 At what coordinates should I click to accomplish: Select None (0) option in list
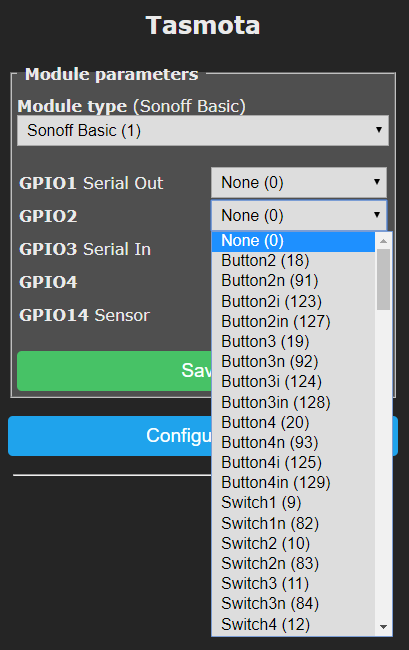[293, 241]
